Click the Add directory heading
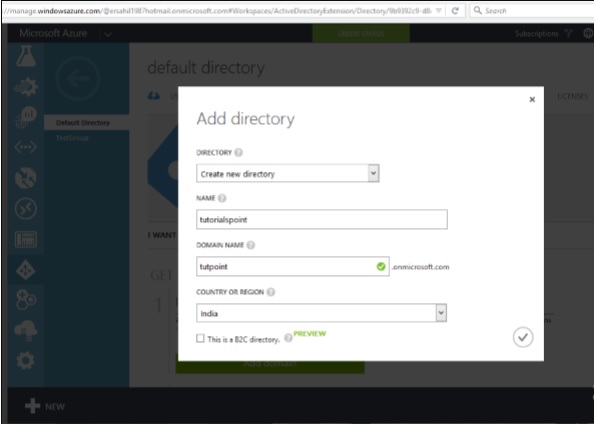 (245, 119)
